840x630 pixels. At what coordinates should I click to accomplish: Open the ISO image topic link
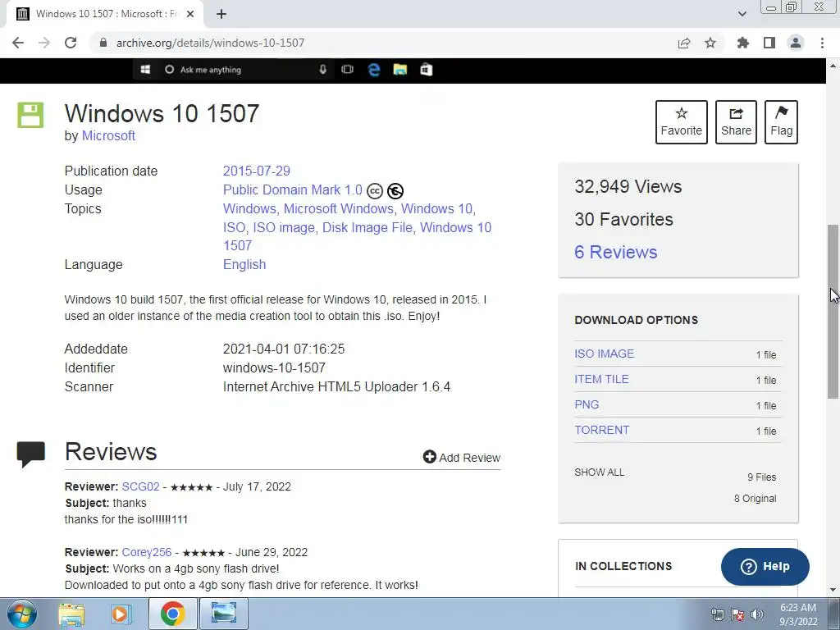tap(284, 228)
